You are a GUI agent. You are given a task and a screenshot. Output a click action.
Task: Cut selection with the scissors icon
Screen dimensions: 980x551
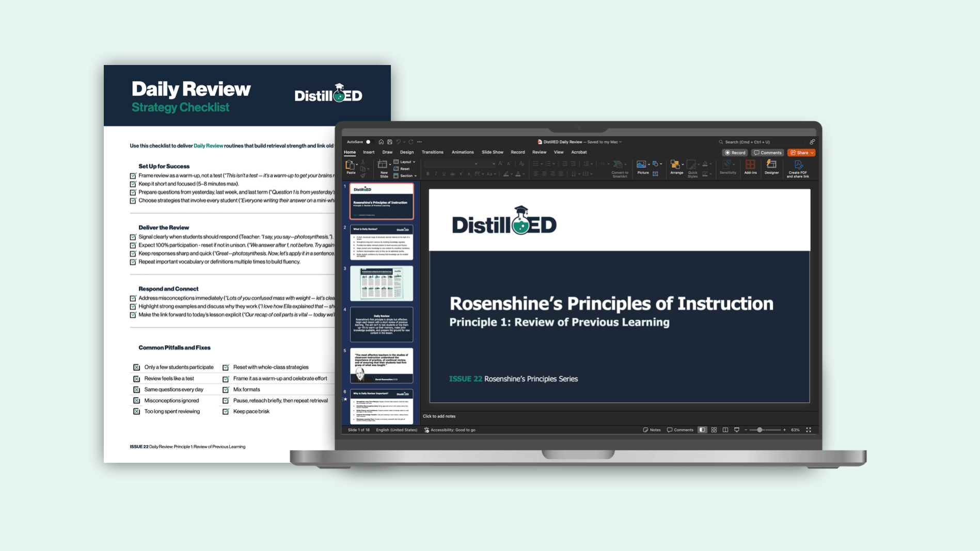pos(363,163)
